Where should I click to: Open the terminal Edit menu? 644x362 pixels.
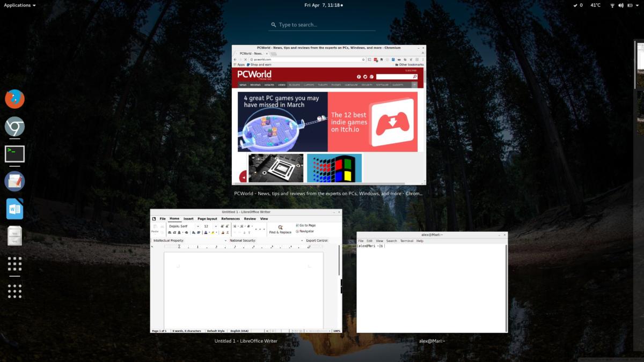tap(370, 241)
